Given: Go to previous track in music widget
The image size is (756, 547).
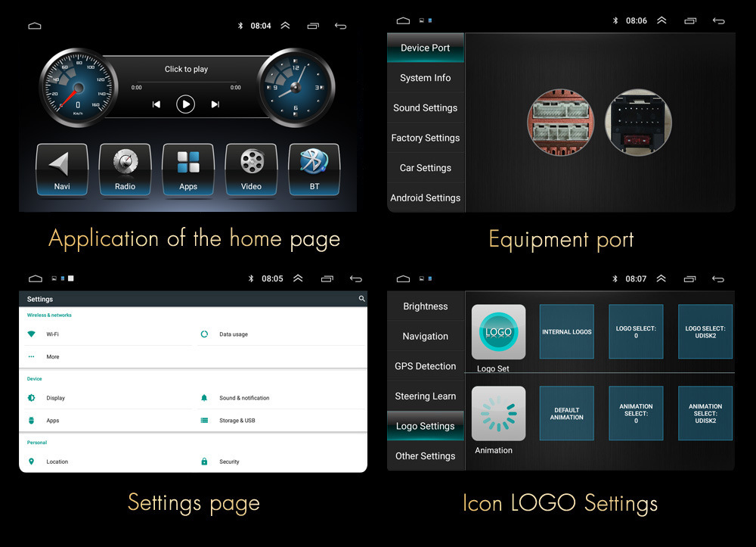Looking at the screenshot, I should click(156, 104).
